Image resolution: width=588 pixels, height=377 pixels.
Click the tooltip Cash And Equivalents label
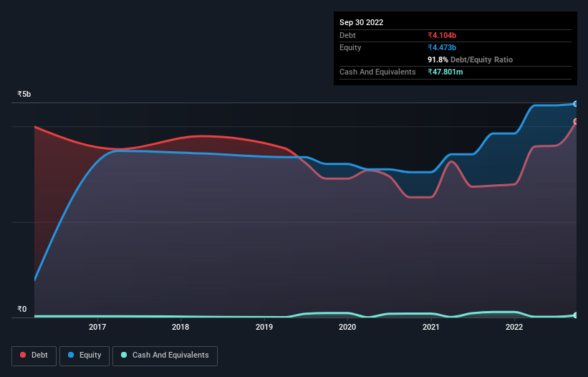click(x=377, y=72)
